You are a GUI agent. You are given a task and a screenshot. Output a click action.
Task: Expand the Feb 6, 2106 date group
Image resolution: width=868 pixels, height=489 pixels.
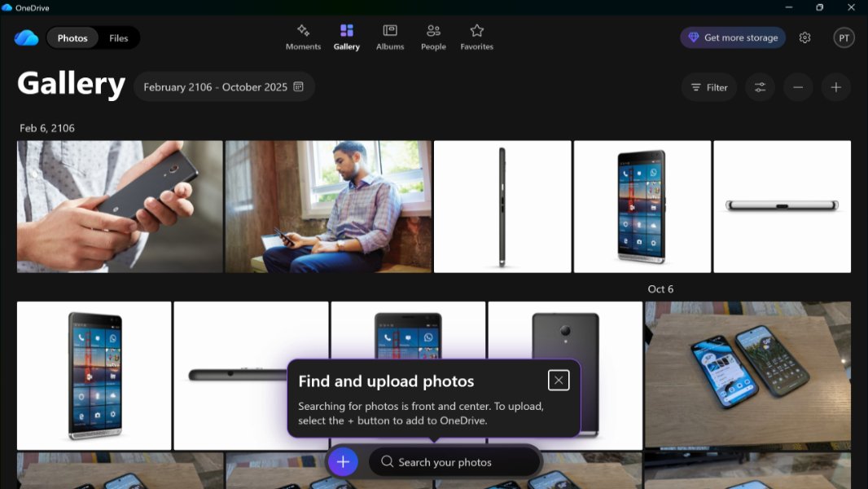click(x=46, y=128)
